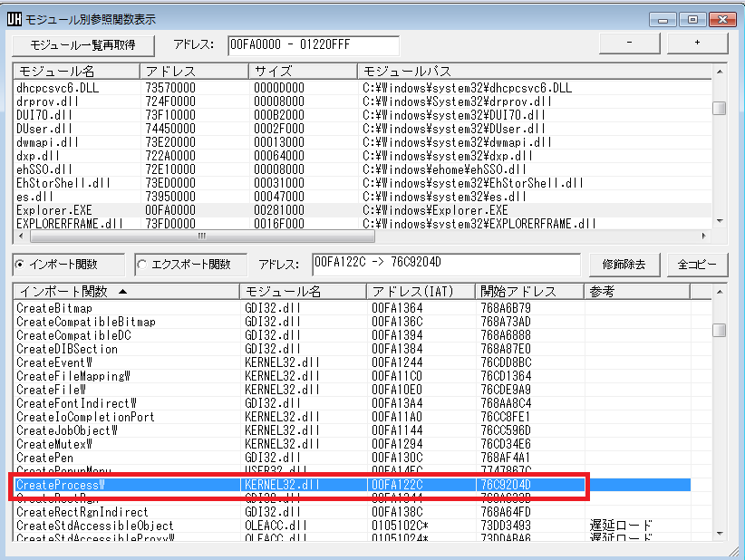Select the es.dll module row
The height and width of the screenshot is (560, 745).
point(363,197)
